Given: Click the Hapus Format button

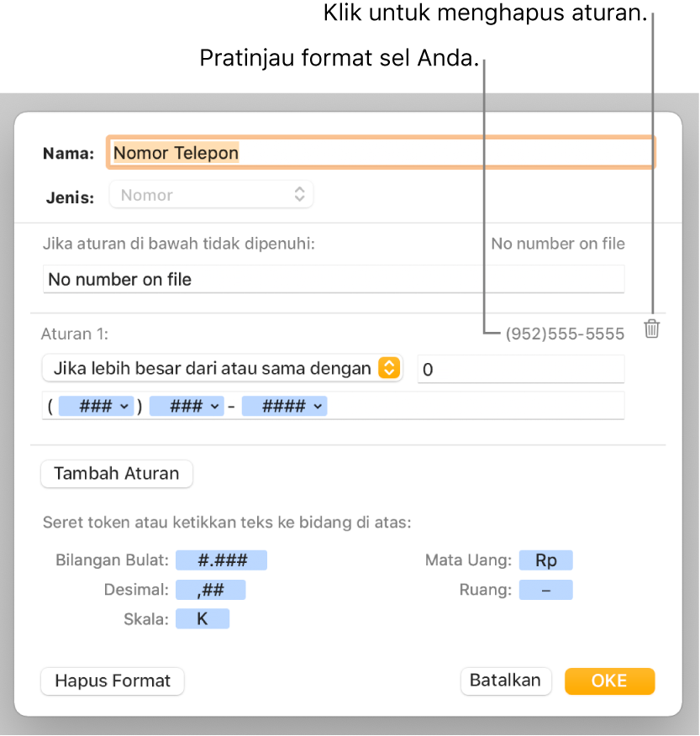Looking at the screenshot, I should pos(113,681).
